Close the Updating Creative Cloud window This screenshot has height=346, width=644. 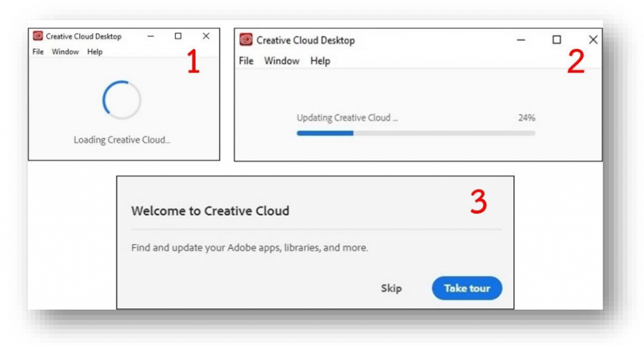point(592,40)
